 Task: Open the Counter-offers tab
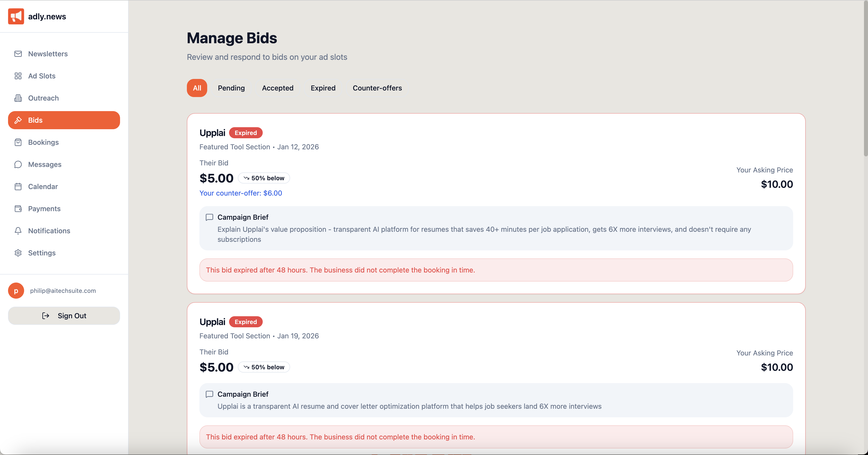pos(377,88)
